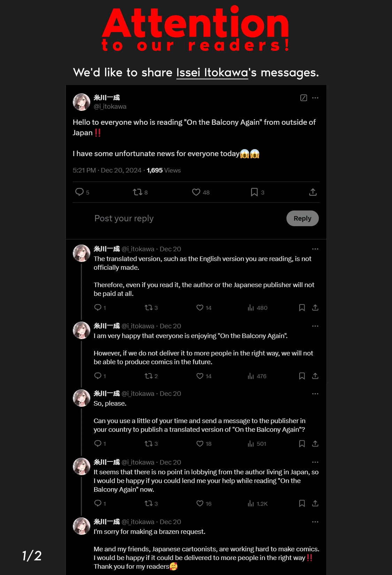Click the reply icon on main post
This screenshot has width=392, height=575.
point(79,192)
